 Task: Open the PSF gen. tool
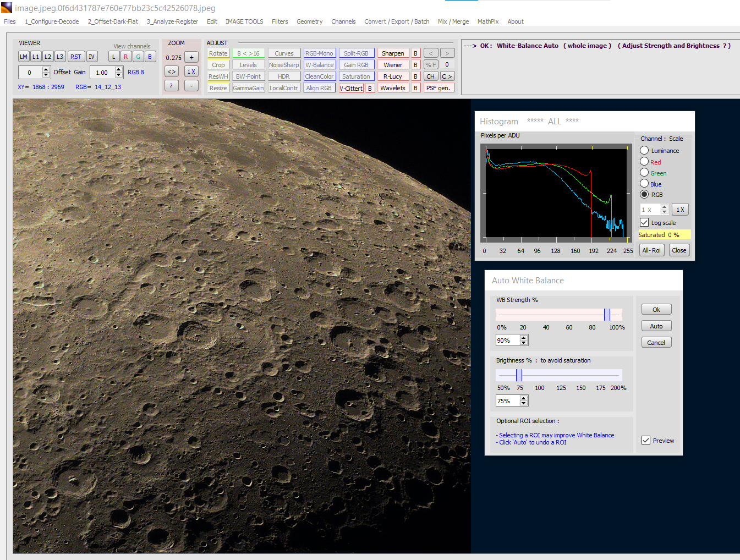[438, 88]
